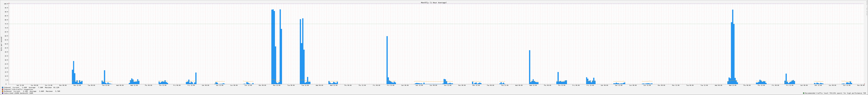Click the bits per second axis label

point(1,44)
